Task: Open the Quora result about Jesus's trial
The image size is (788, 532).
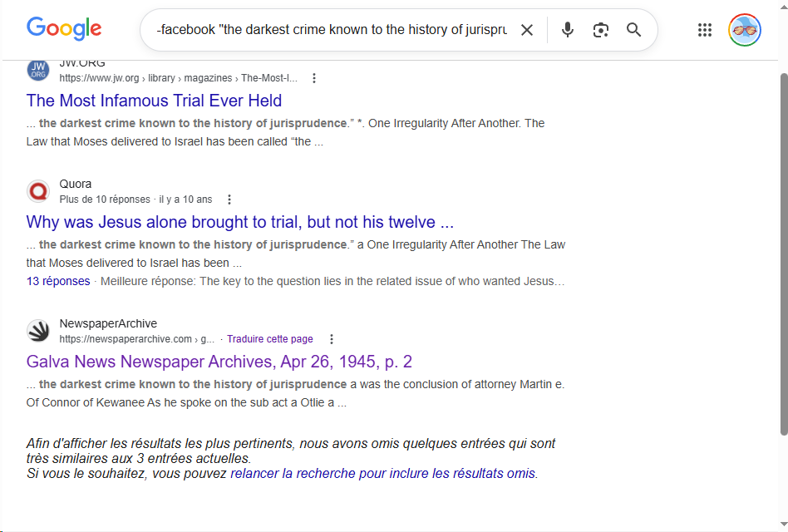Action: 239,222
